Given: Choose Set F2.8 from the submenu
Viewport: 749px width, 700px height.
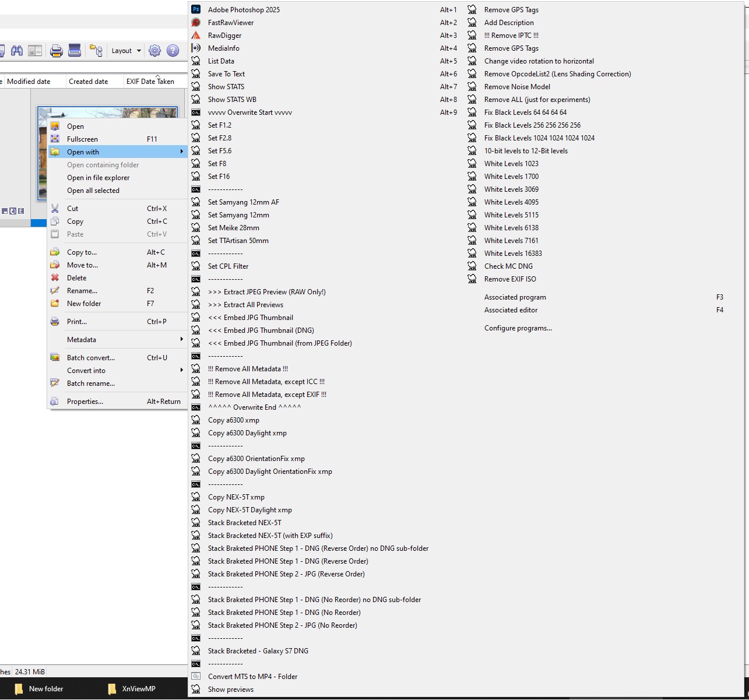Looking at the screenshot, I should 325,138.
